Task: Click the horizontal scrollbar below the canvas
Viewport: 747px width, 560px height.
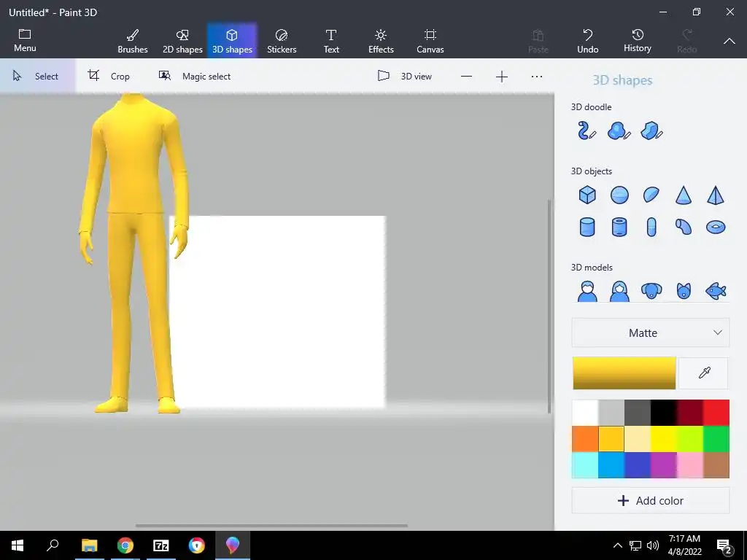Action: (271, 526)
